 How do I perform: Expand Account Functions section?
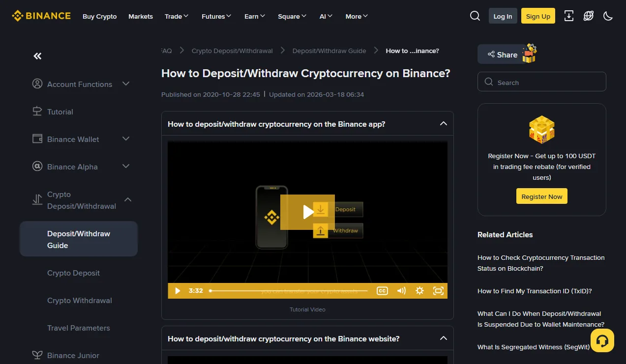tap(126, 84)
